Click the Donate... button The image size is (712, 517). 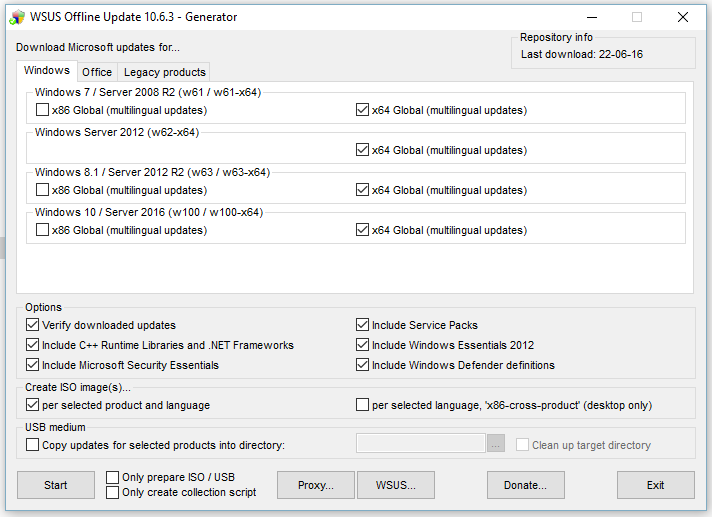[525, 485]
